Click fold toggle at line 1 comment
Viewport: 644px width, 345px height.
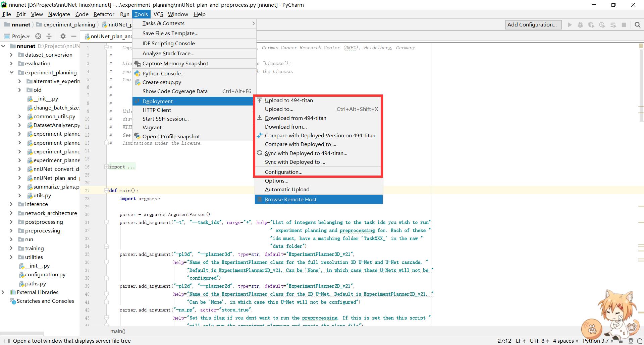pyautogui.click(x=106, y=48)
